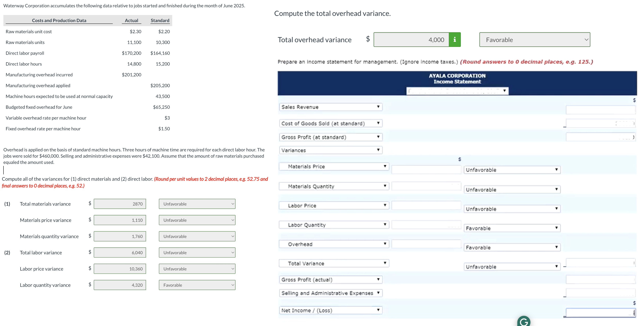This screenshot has height=326, width=644.
Task: Open the income statement date period dropdown
Action: click(457, 91)
